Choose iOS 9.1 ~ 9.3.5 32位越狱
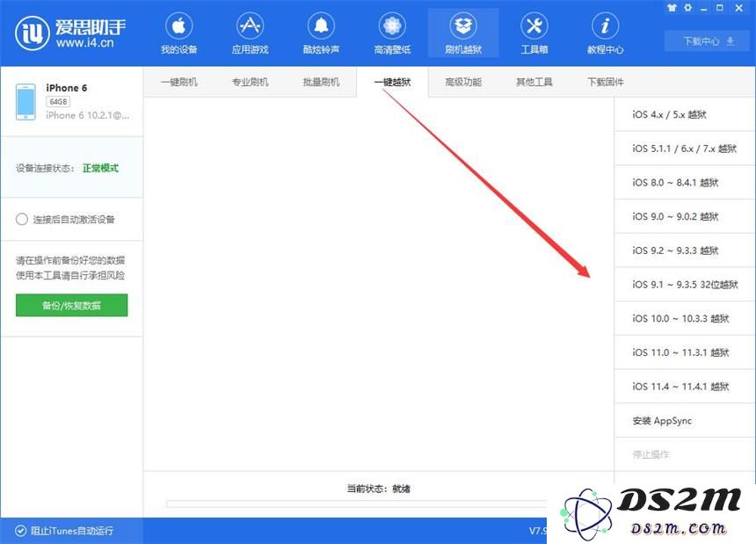The height and width of the screenshot is (544, 756). click(685, 284)
